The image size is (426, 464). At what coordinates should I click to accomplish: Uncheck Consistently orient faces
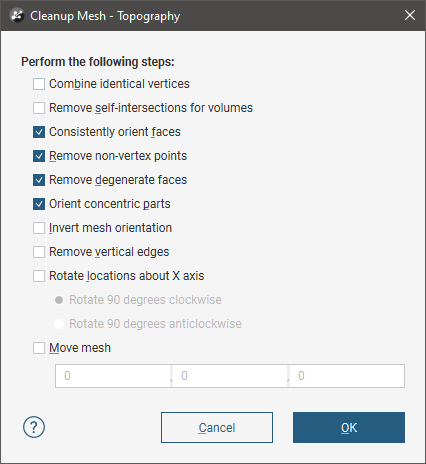click(39, 132)
